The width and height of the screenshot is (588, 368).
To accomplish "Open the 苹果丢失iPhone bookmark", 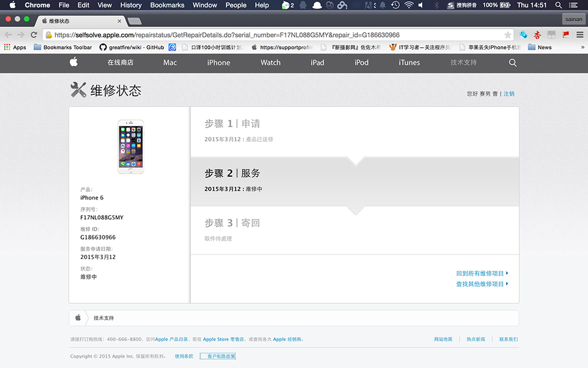I will click(490, 47).
